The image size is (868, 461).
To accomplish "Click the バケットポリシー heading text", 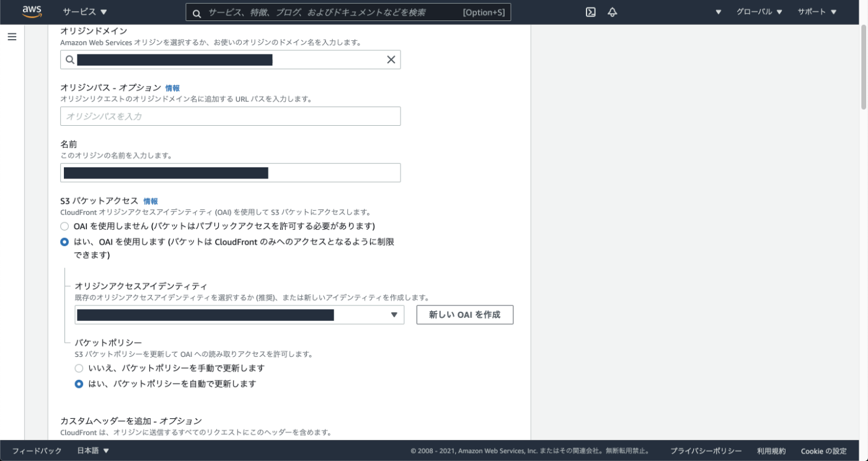I will [x=108, y=343].
